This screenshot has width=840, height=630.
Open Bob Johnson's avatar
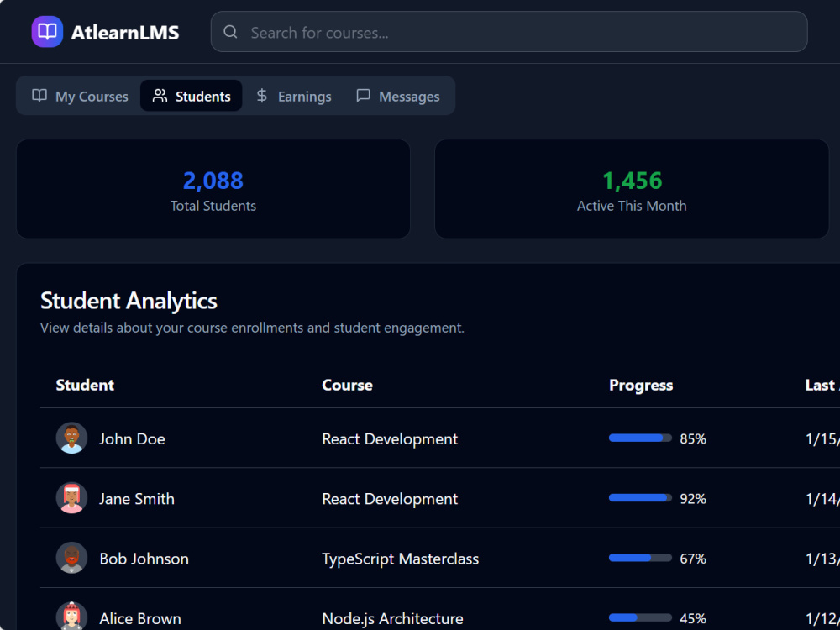(x=71, y=559)
